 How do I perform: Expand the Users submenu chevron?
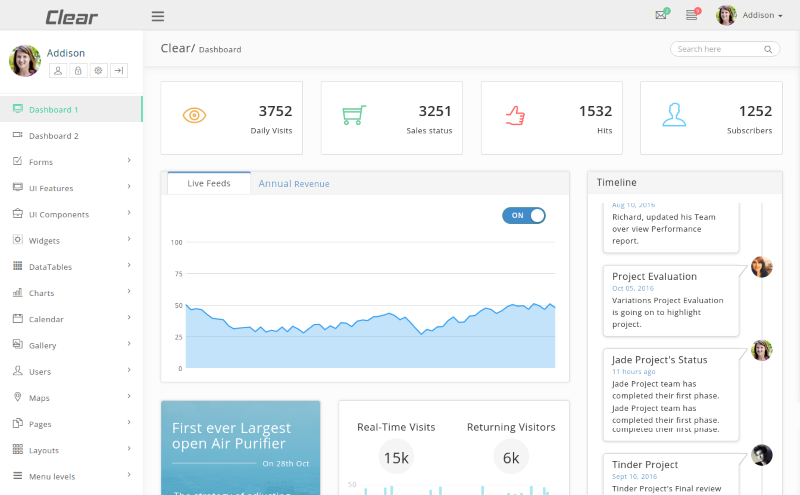point(129,369)
